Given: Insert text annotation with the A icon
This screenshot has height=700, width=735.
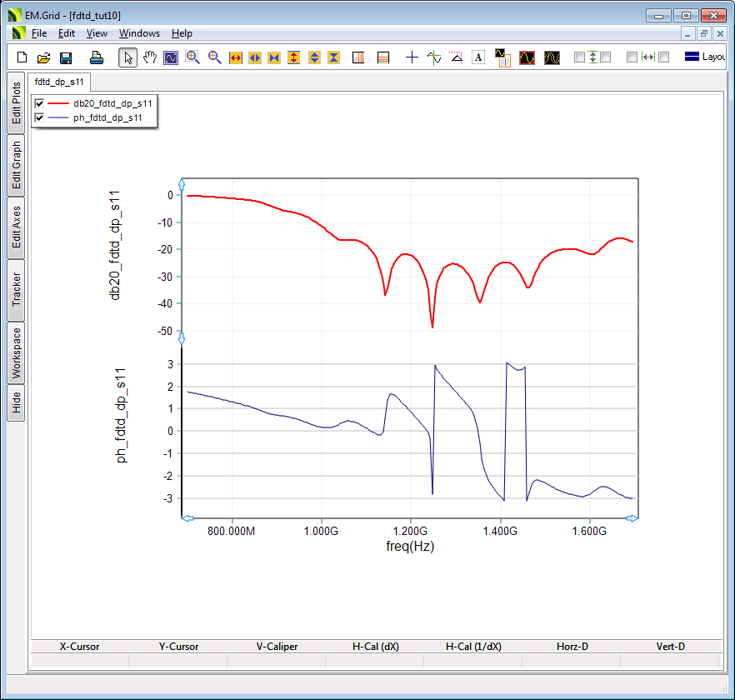Looking at the screenshot, I should point(478,57).
